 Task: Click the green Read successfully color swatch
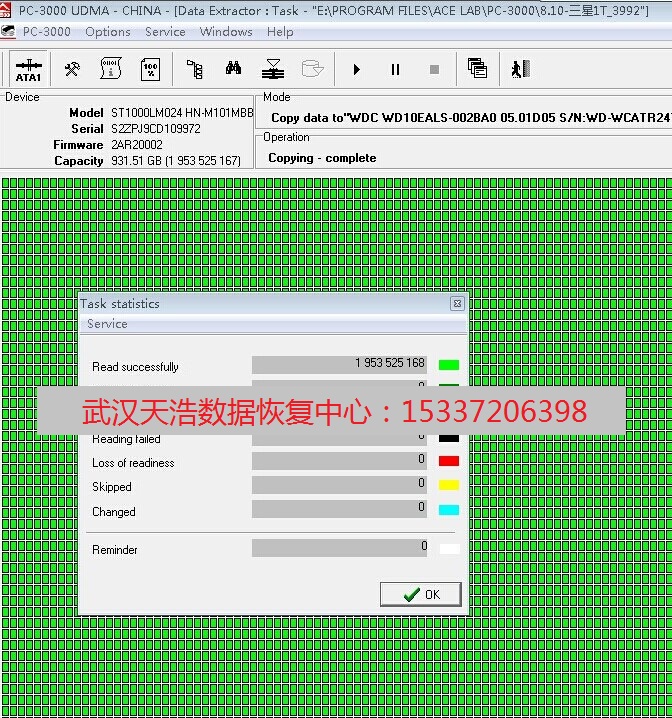pyautogui.click(x=449, y=365)
